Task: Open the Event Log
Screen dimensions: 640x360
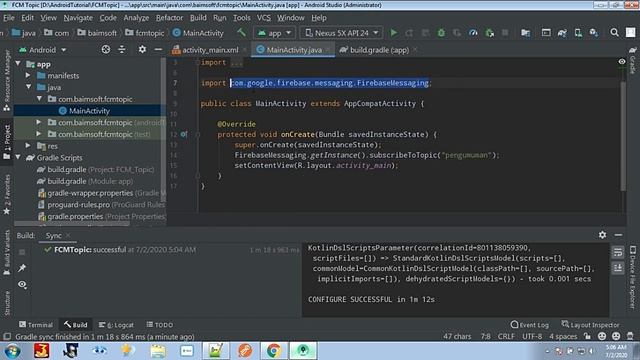Action: coord(530,325)
